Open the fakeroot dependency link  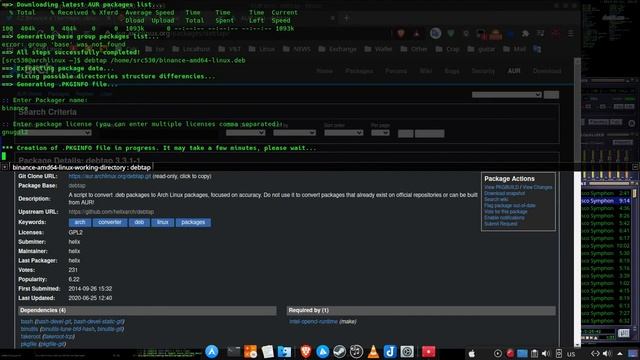(x=31, y=337)
